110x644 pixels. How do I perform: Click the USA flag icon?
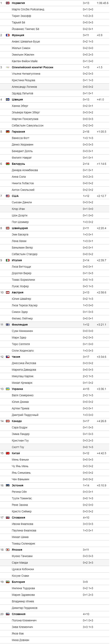click(x=8, y=196)
